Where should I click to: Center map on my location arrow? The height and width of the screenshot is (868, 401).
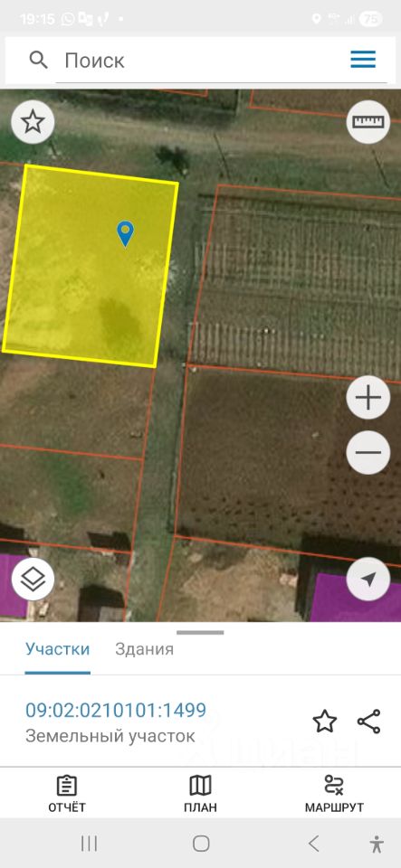[x=368, y=580]
